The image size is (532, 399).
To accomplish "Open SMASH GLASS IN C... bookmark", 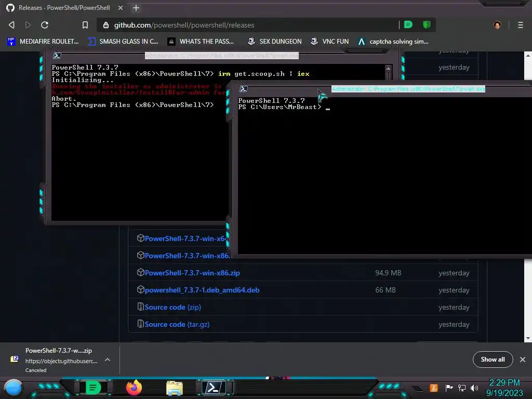I will tap(123, 42).
